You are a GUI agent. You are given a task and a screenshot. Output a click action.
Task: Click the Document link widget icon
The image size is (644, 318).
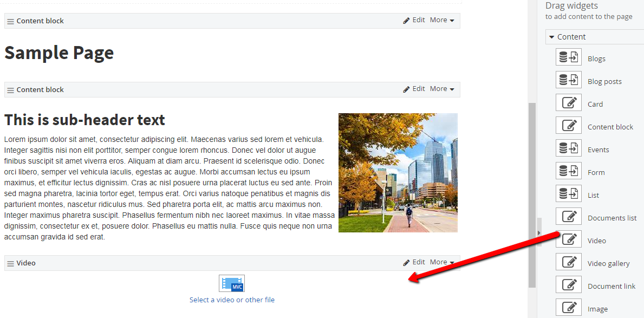point(568,284)
